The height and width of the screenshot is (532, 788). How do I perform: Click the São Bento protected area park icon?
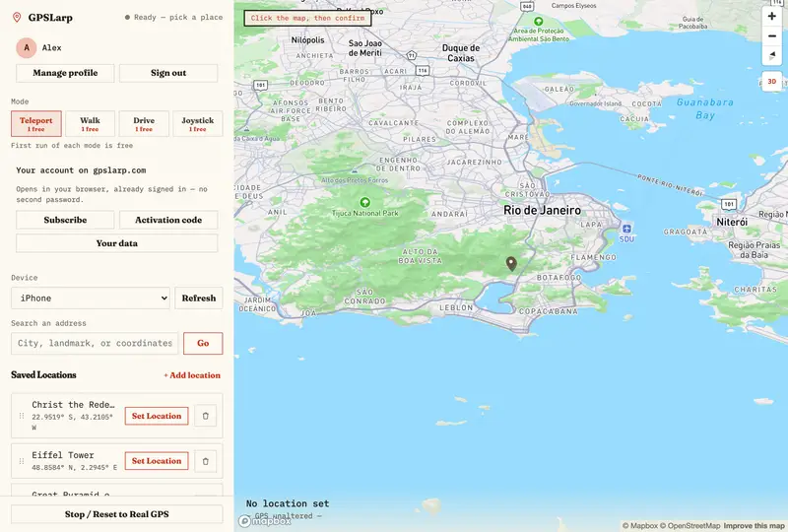pyautogui.click(x=538, y=21)
